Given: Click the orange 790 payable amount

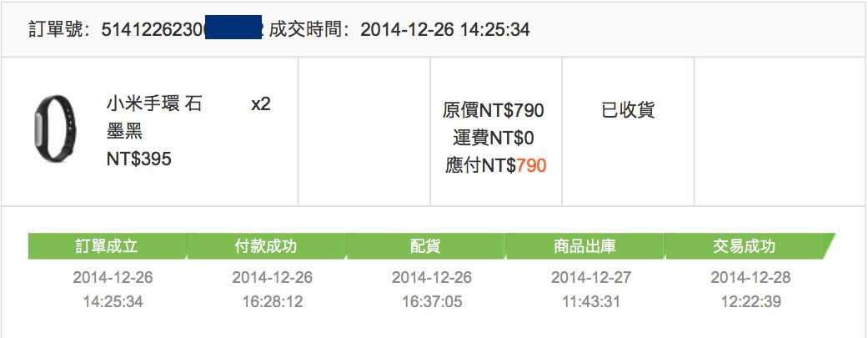Looking at the screenshot, I should click(531, 165).
